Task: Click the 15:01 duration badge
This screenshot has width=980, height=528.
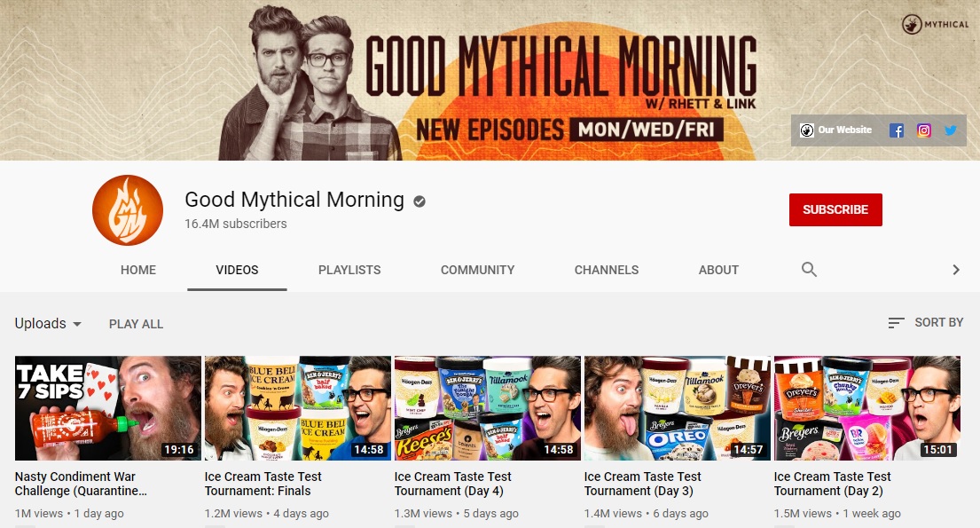Action: pyautogui.click(x=938, y=450)
